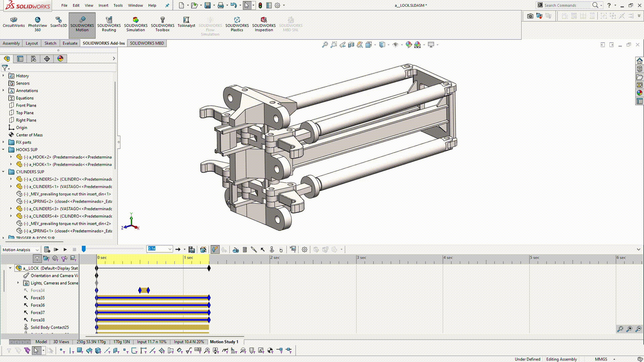Click the Spring icon in motion toolbar
644x362 pixels.
coord(245,249)
